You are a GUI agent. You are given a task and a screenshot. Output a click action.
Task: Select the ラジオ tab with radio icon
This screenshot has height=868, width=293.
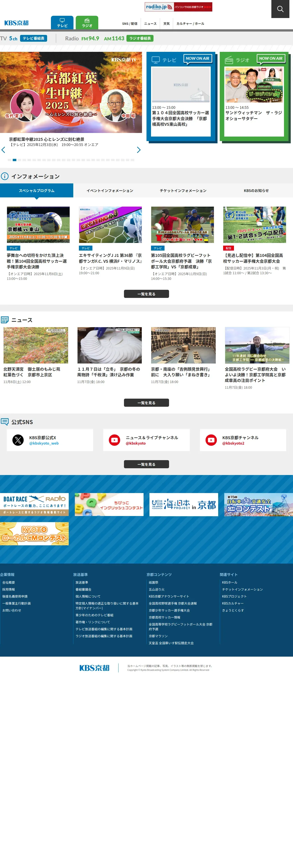87,23
